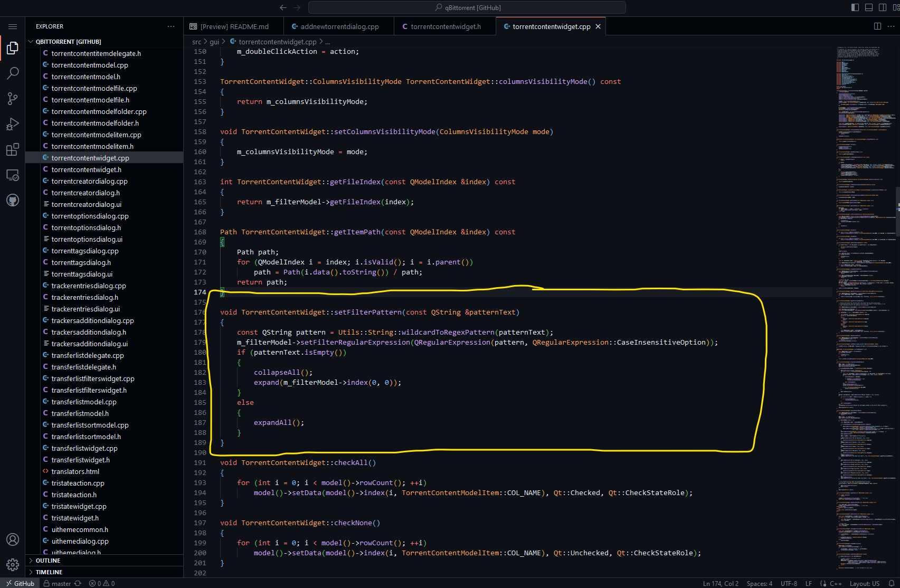The image size is (900, 588).
Task: Click the GitHub remote indicator in status bar
Action: tap(20, 583)
